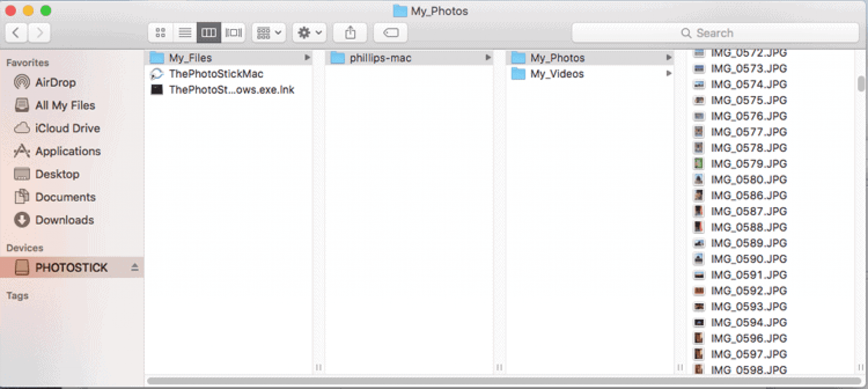Expand the My_Videos folder arrow
The image size is (868, 389).
[x=668, y=74]
